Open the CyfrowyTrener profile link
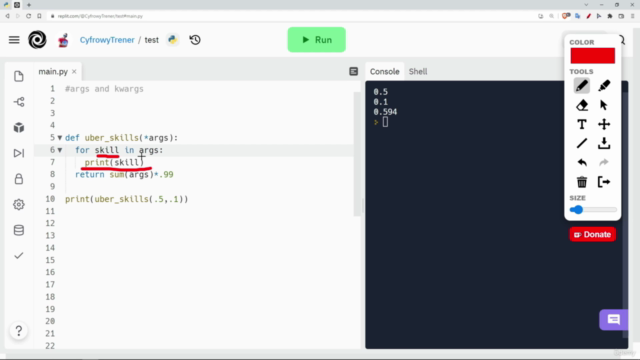640x360 pixels. 107,40
